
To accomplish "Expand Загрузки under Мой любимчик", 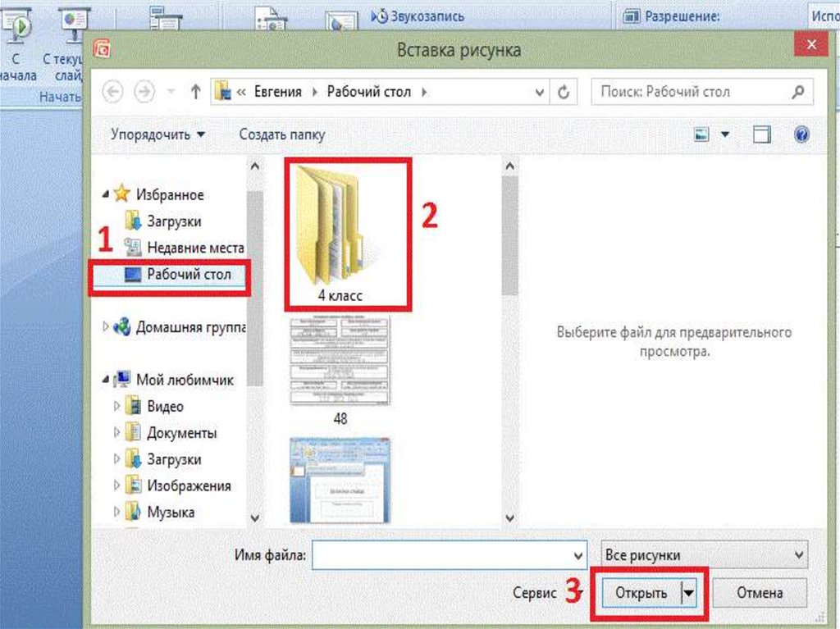I will 116,458.
